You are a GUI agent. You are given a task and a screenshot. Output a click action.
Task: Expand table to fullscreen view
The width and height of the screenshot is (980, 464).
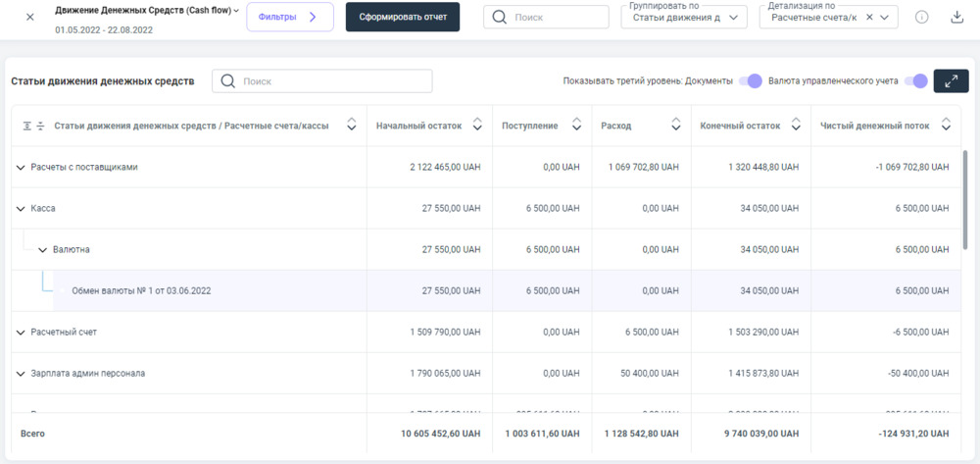click(951, 81)
